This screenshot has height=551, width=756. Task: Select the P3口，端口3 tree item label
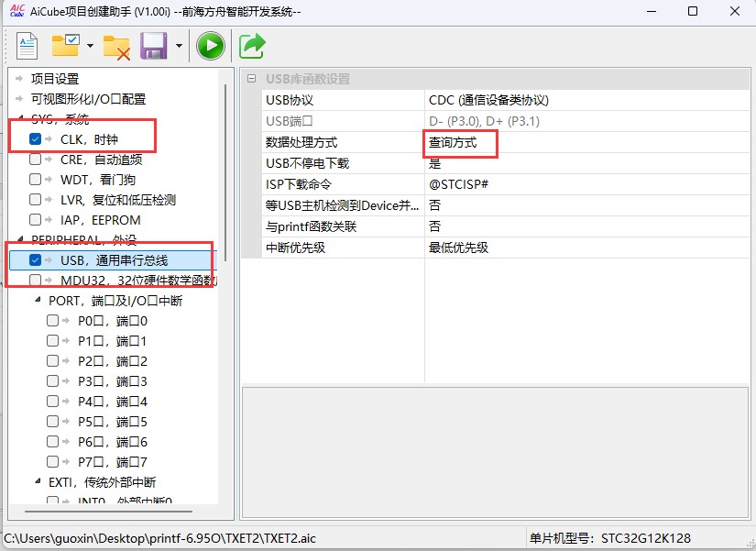pos(113,381)
